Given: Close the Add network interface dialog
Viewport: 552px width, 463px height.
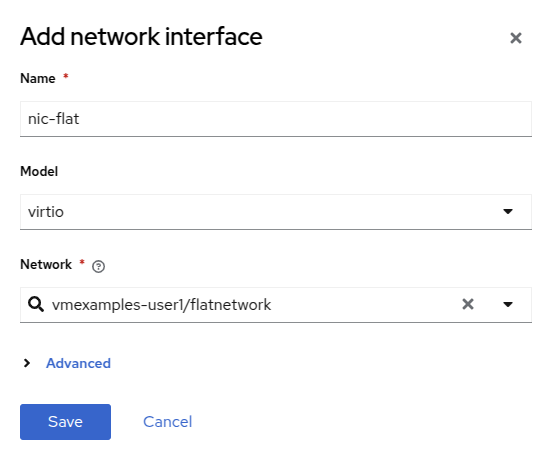Looking at the screenshot, I should pos(516,38).
